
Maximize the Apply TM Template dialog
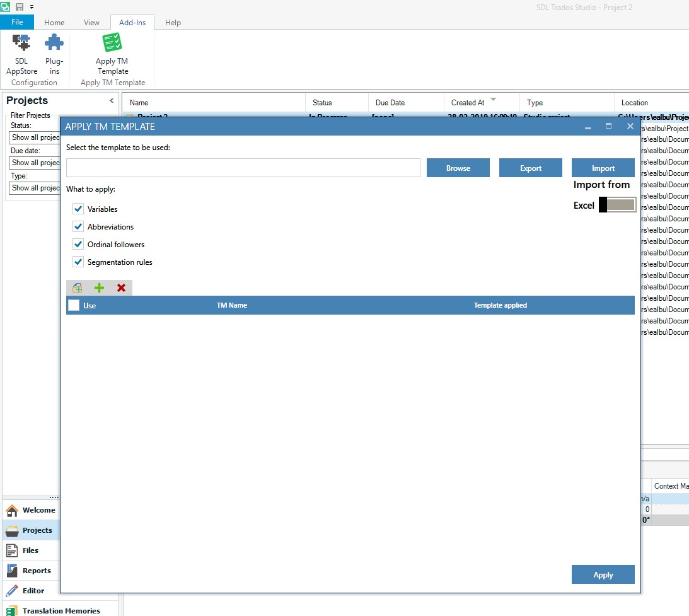pos(608,126)
